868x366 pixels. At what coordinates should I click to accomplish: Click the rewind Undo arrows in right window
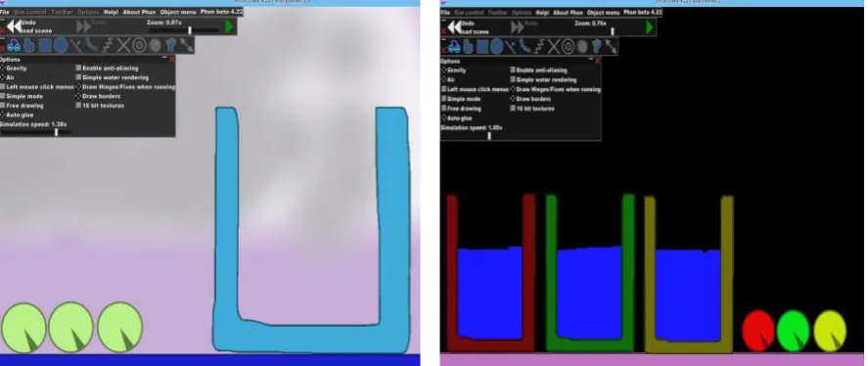click(x=454, y=26)
